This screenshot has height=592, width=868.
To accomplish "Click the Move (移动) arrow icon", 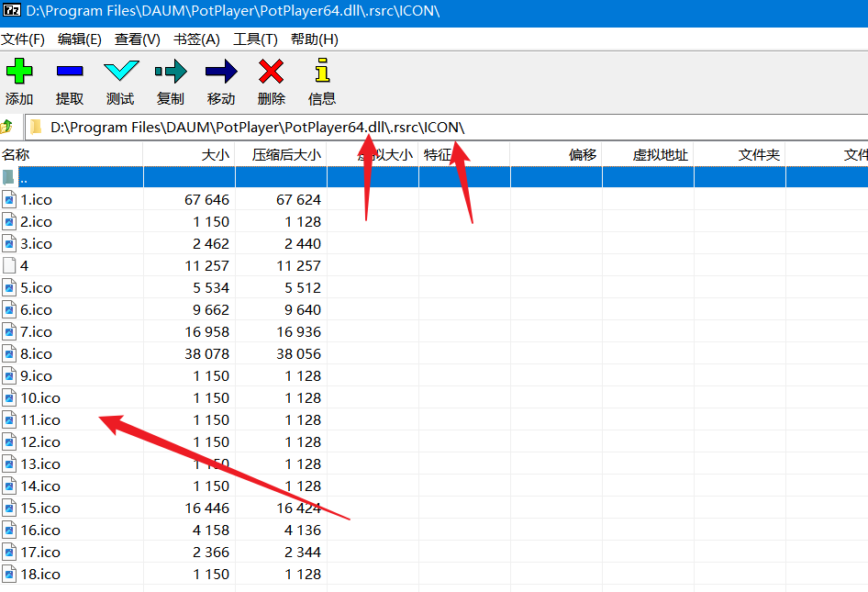I will coord(221,72).
